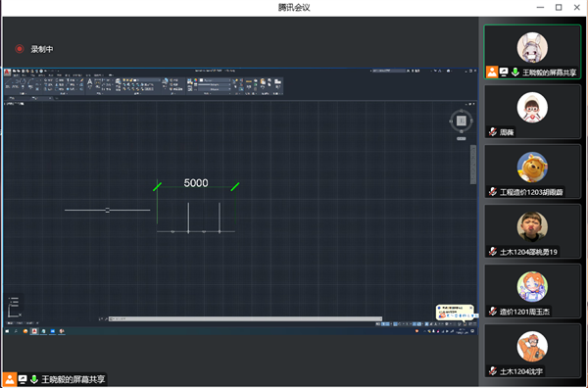Select the large Text tool A icon
The width and height of the screenshot is (588, 388).
point(89,83)
